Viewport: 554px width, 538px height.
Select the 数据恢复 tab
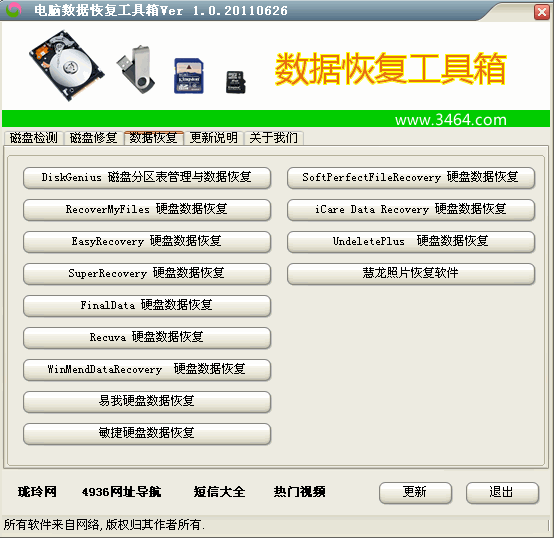pos(154,137)
